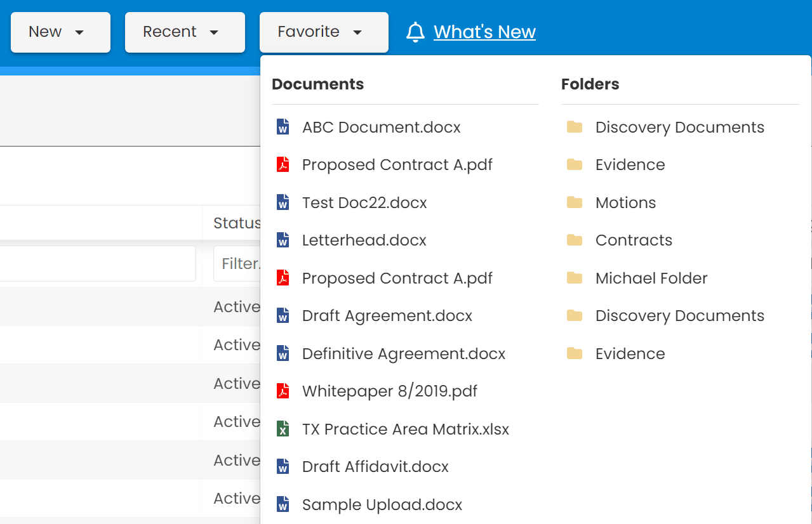Image resolution: width=812 pixels, height=524 pixels.
Task: Open the What's New link
Action: point(484,32)
